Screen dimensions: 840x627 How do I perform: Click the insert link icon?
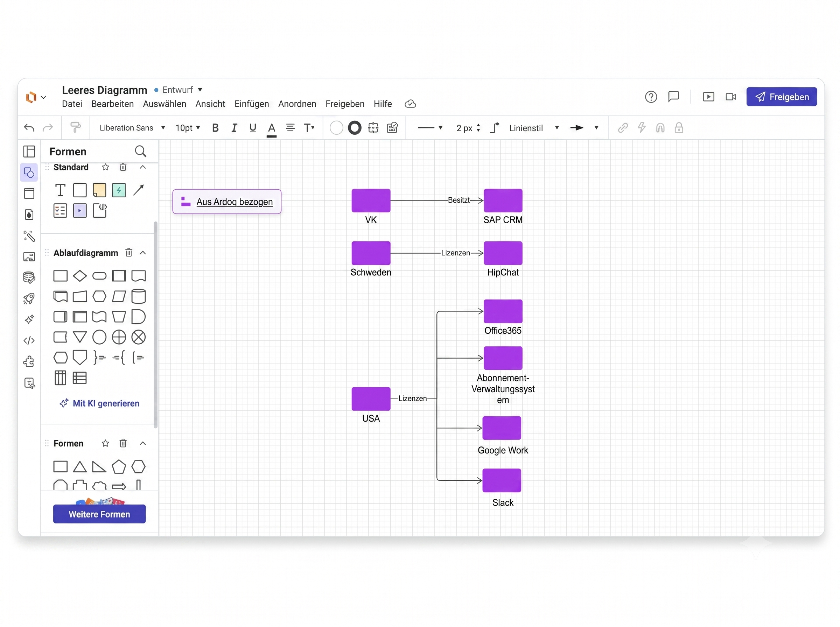click(623, 128)
